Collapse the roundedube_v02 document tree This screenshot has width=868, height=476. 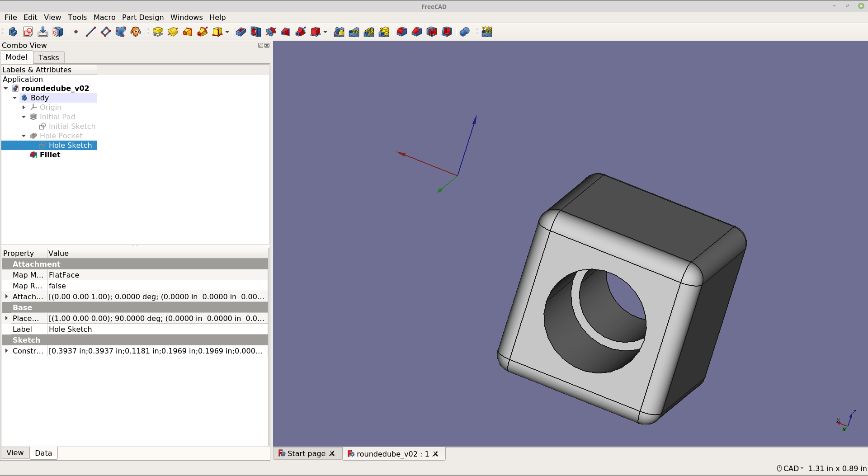(6, 88)
